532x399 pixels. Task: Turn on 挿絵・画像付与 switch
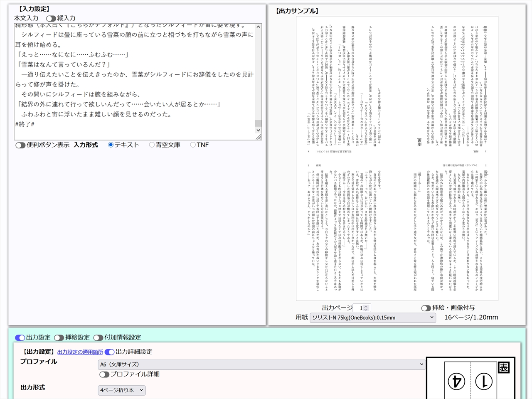(426, 308)
